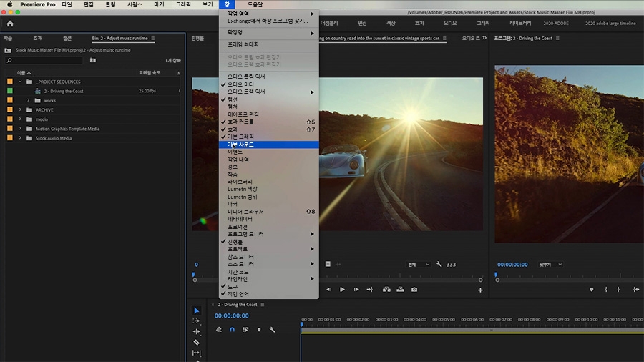
Task: Collapse the _PROJECT SEQUENCES folder
Action: point(20,82)
